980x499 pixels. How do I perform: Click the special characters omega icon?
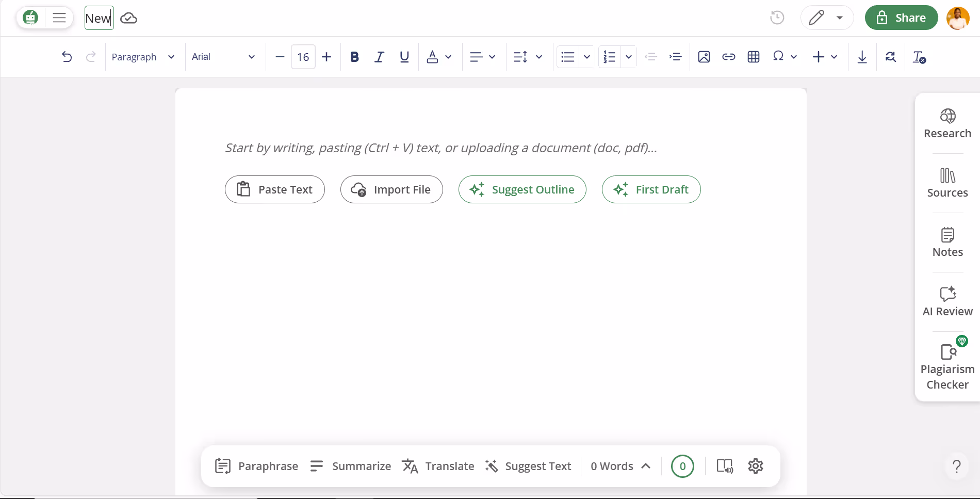[x=778, y=56]
